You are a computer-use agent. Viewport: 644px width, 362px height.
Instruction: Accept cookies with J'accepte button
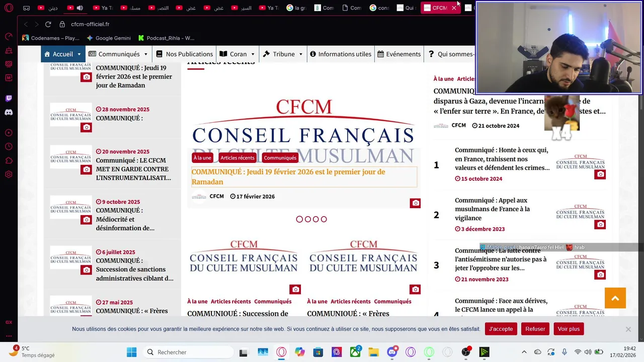click(x=501, y=329)
